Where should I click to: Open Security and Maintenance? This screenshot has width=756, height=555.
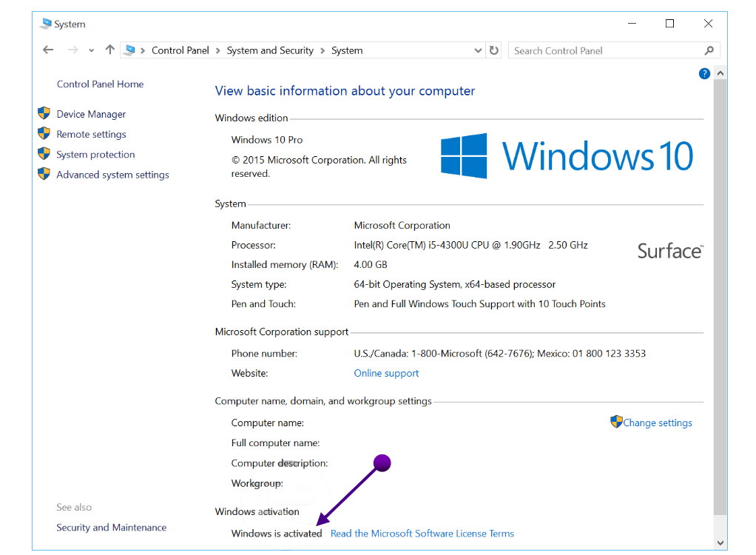pyautogui.click(x=112, y=528)
